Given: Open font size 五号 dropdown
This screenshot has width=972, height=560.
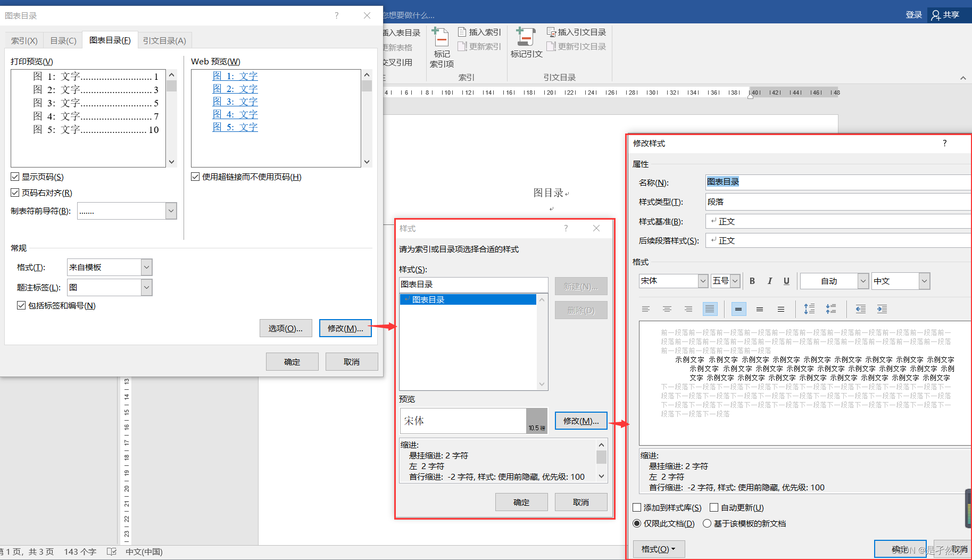Looking at the screenshot, I should tap(735, 281).
